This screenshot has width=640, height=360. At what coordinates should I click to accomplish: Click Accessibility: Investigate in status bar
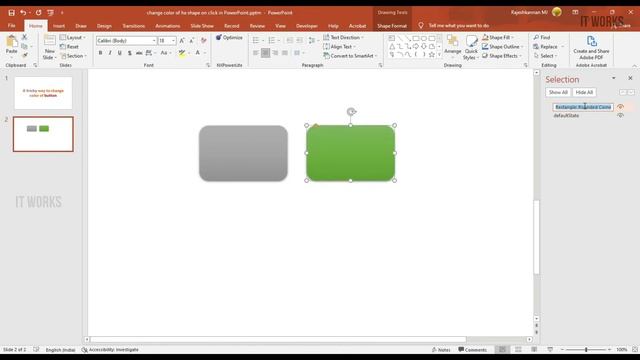click(110, 350)
